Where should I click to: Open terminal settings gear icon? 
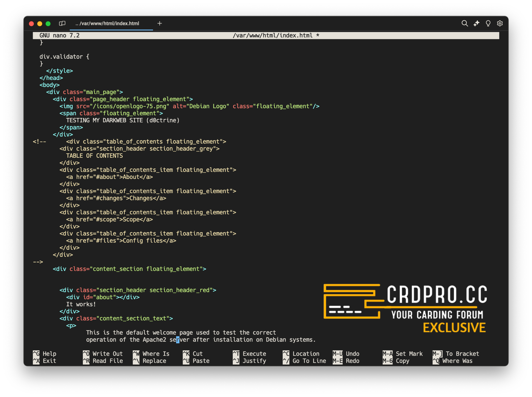tap(500, 23)
